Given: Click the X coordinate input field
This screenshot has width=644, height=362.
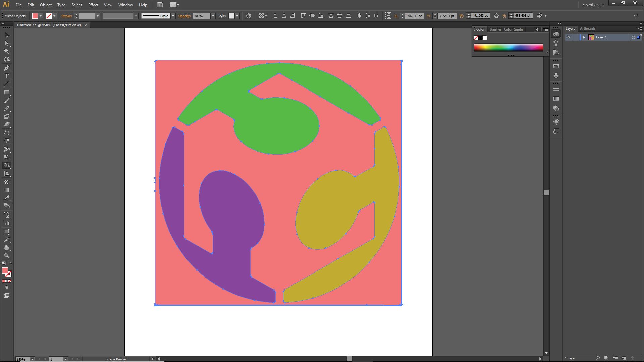Looking at the screenshot, I should point(414,16).
